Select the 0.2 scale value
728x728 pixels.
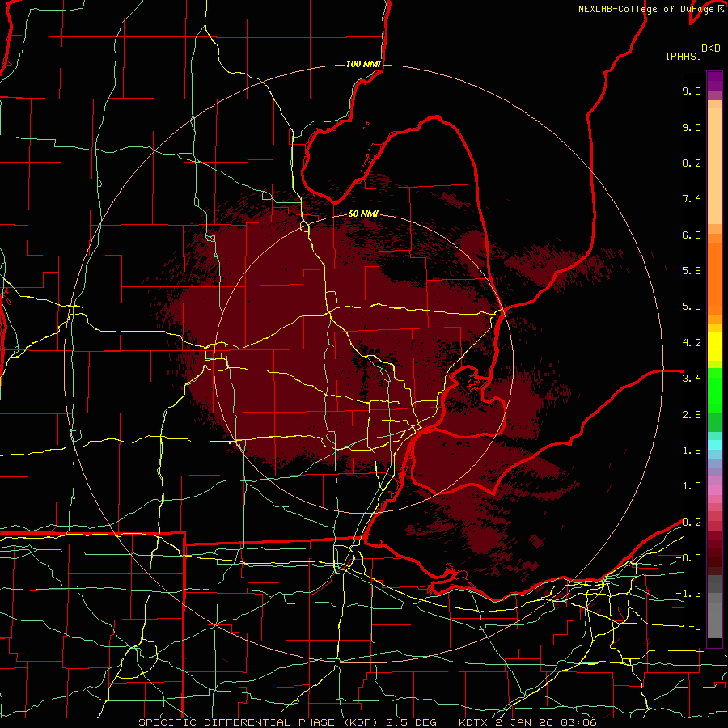[x=692, y=522]
